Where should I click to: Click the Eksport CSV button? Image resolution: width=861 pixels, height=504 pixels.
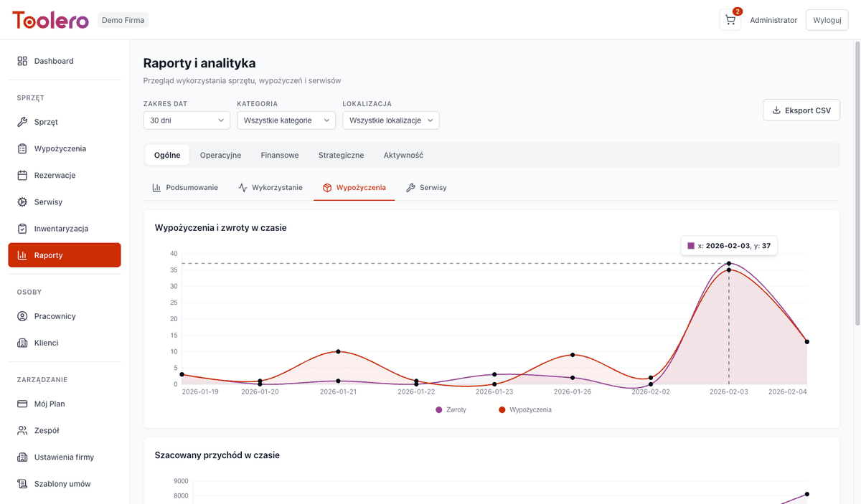click(x=801, y=110)
